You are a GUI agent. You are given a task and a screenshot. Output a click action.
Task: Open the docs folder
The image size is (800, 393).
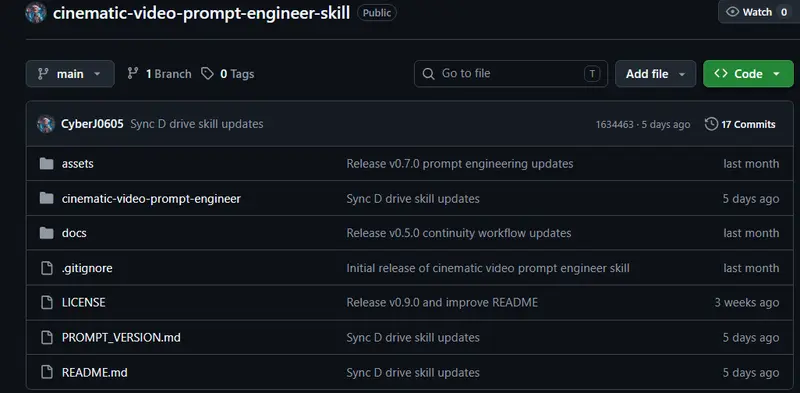[74, 233]
